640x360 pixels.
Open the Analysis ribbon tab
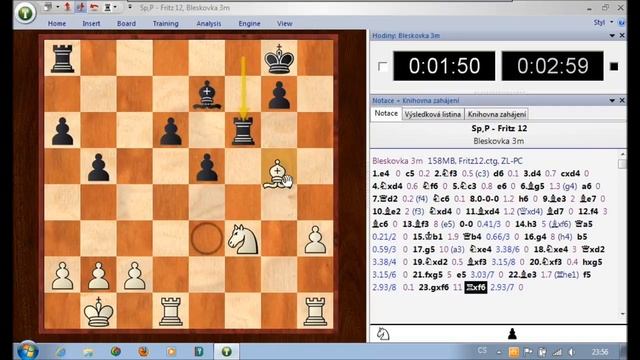click(209, 23)
